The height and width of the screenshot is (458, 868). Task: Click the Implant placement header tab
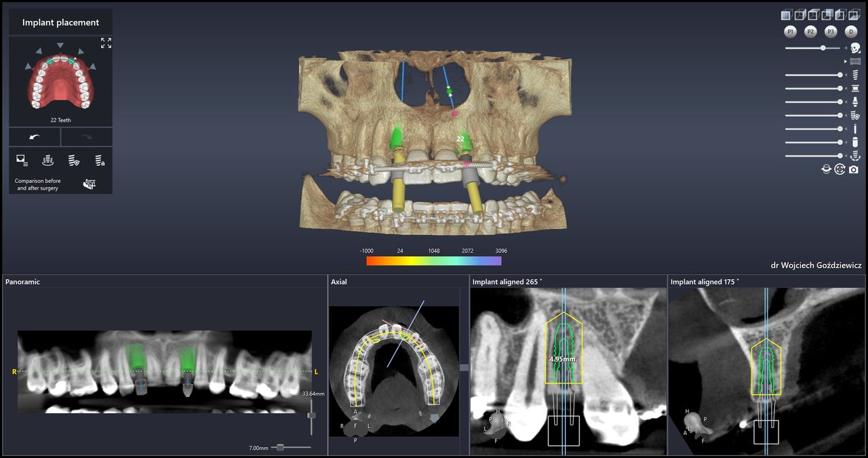[60, 22]
